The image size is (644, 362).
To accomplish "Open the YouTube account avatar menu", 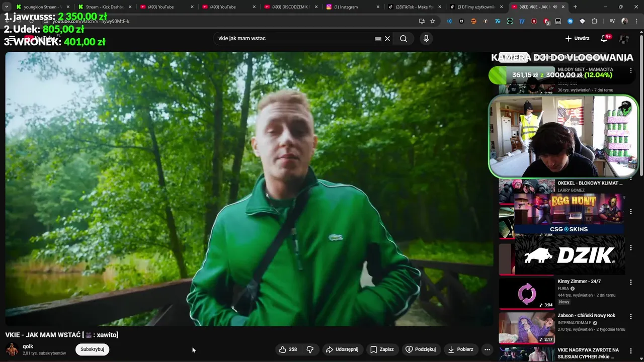I will [624, 39].
